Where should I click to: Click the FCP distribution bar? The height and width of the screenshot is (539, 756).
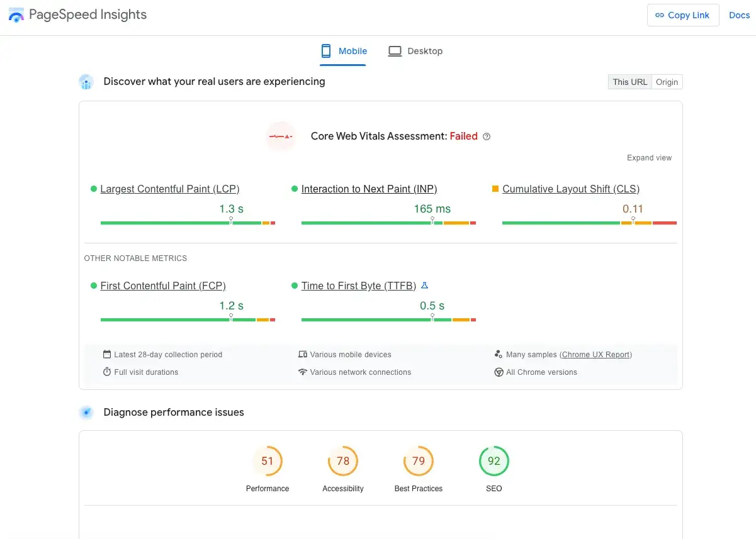click(x=188, y=320)
